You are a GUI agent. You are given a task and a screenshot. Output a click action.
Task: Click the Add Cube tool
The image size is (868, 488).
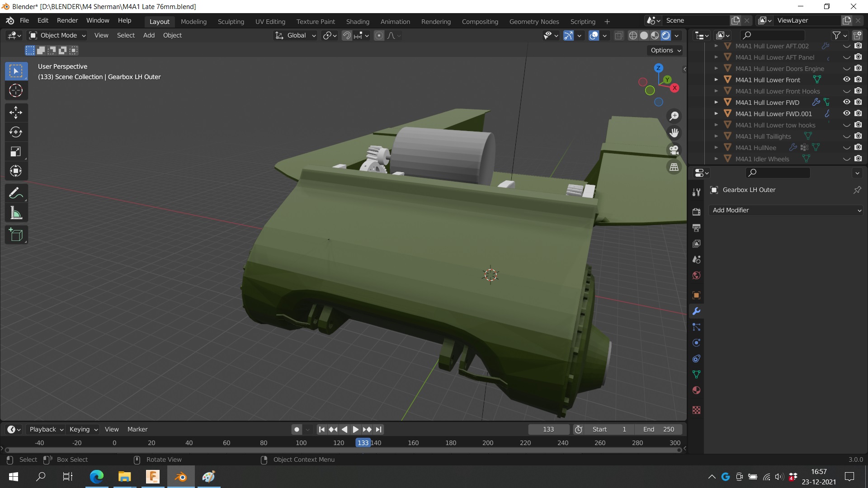click(16, 235)
